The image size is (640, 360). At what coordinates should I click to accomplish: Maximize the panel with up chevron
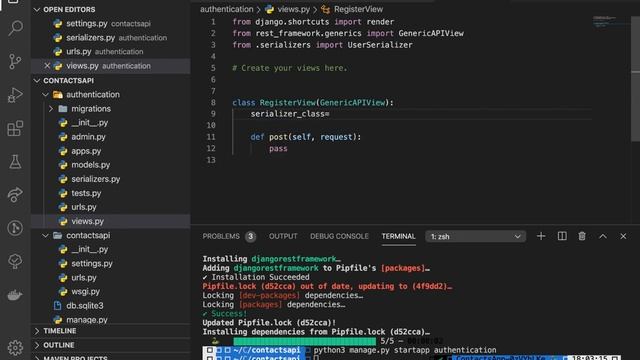(603, 236)
